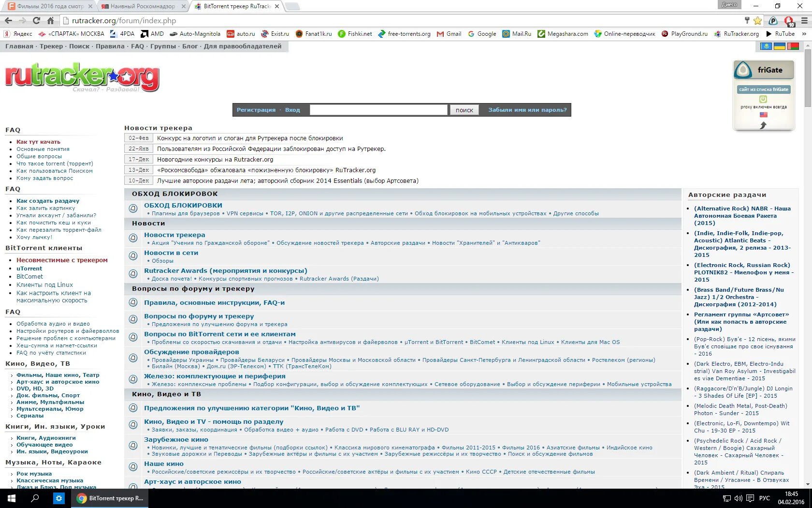Open Как тут качать FAQ link
Viewport: 812px width, 508px height.
pos(38,142)
